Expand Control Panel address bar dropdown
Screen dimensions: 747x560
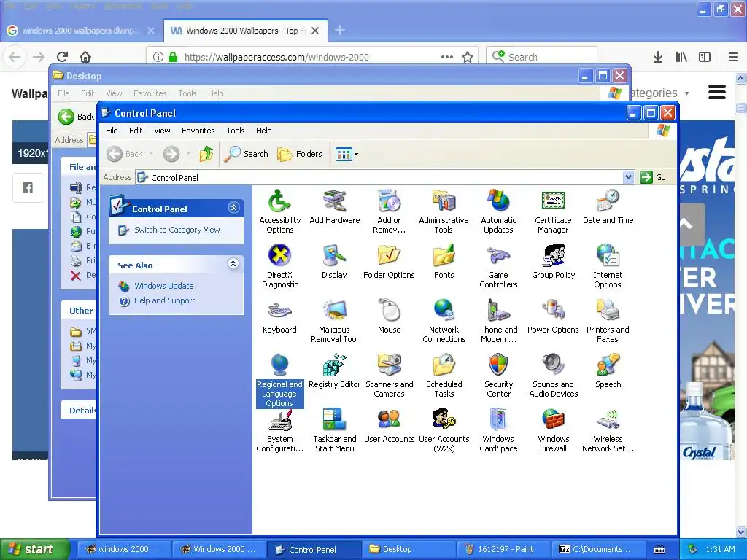[628, 177]
